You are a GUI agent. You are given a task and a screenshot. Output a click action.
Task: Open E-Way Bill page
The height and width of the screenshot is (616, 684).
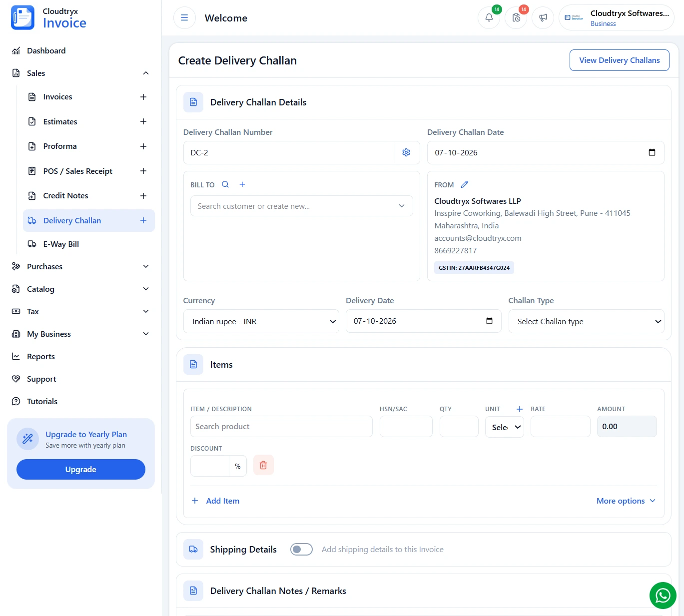[61, 244]
